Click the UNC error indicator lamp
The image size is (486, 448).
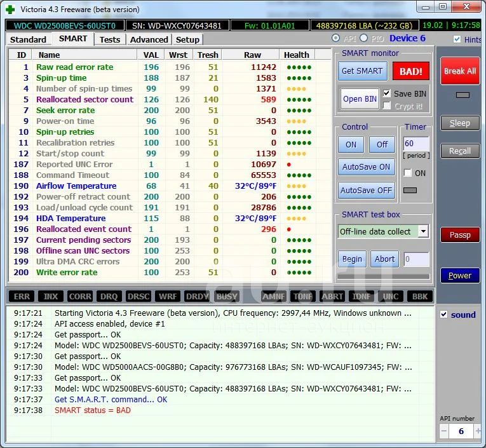tap(390, 297)
